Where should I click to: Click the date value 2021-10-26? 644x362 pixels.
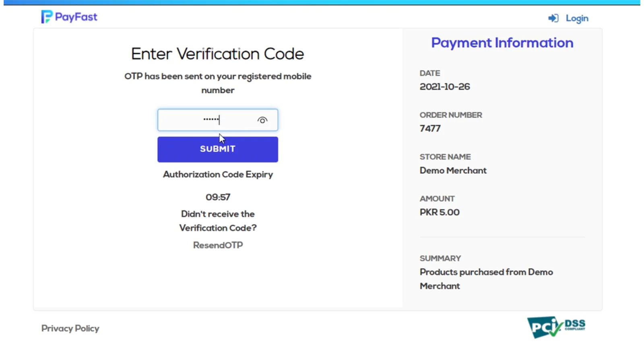point(444,87)
